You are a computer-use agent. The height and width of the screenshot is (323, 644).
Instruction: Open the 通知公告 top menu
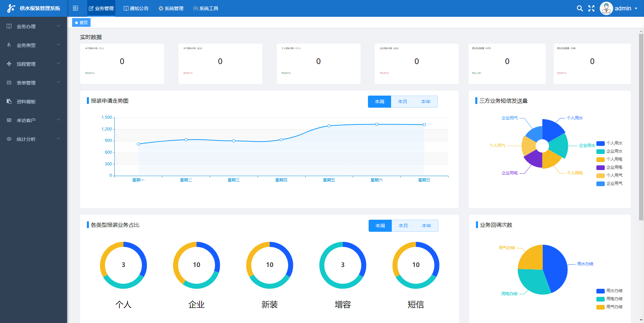(136, 8)
